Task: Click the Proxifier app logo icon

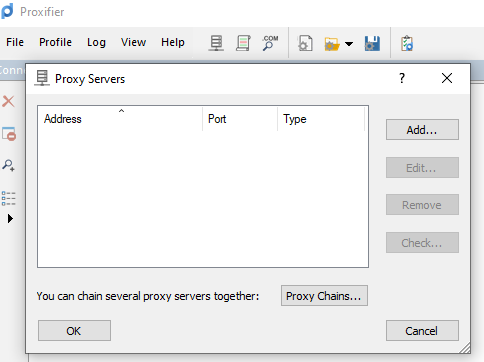Action: pos(7,11)
